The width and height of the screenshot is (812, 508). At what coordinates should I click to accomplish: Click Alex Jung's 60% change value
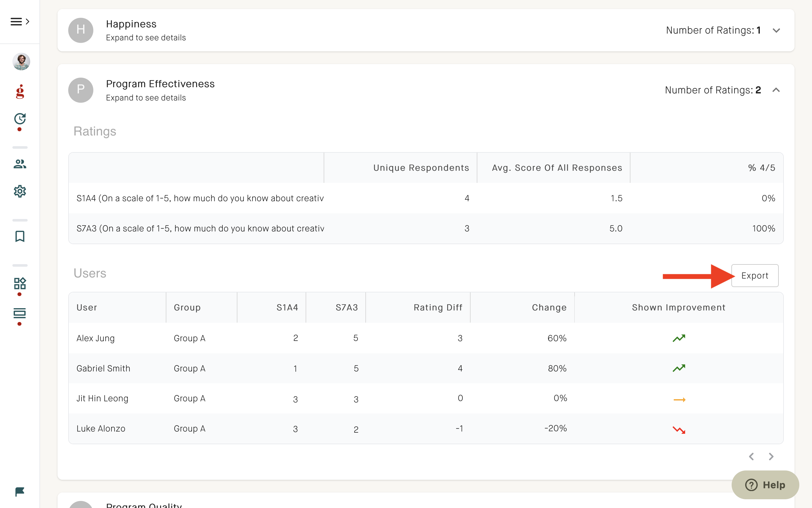(x=557, y=338)
